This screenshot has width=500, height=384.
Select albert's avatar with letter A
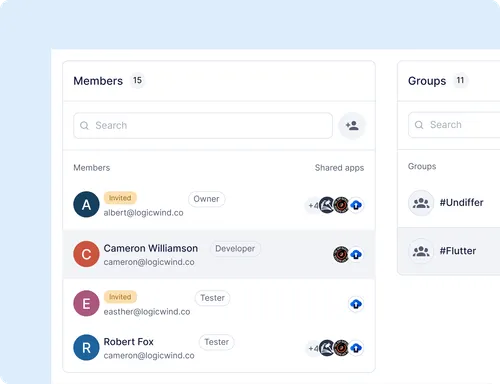[x=86, y=204]
